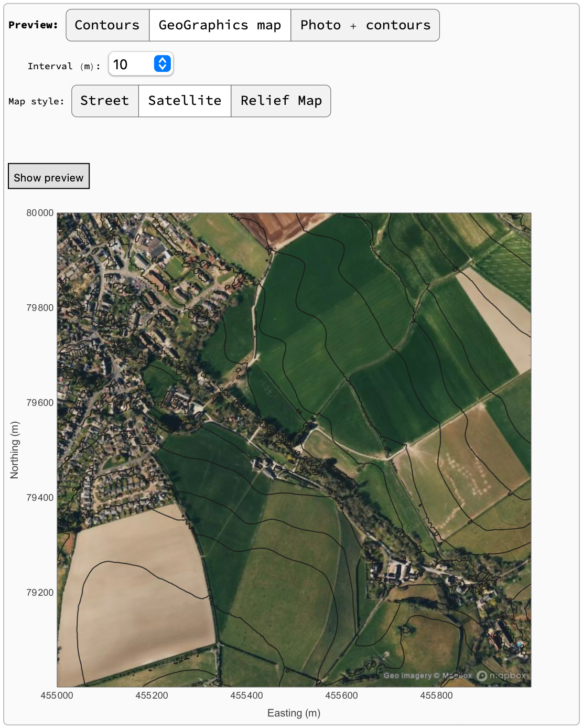The image size is (582, 728).
Task: Click the Interval (m): label
Action: click(64, 66)
